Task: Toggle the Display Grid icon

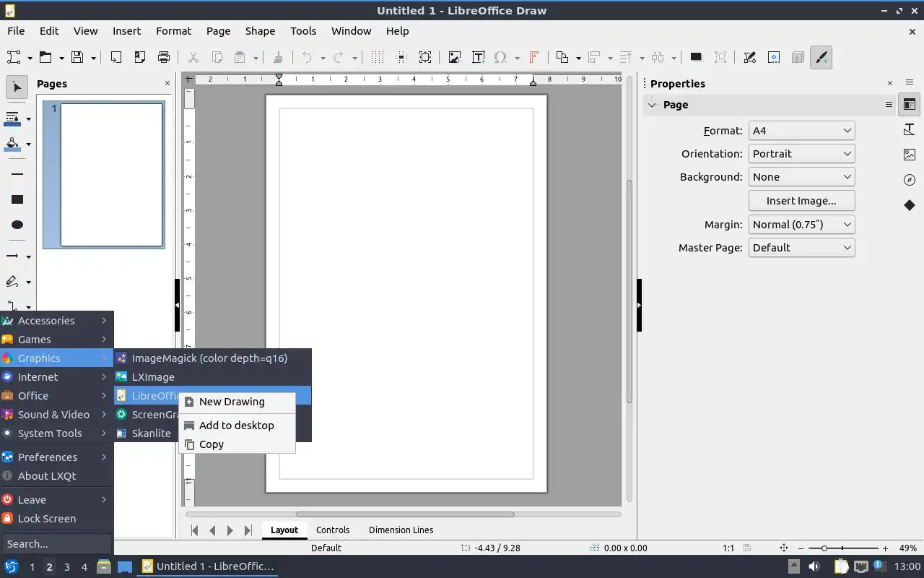Action: tap(377, 57)
